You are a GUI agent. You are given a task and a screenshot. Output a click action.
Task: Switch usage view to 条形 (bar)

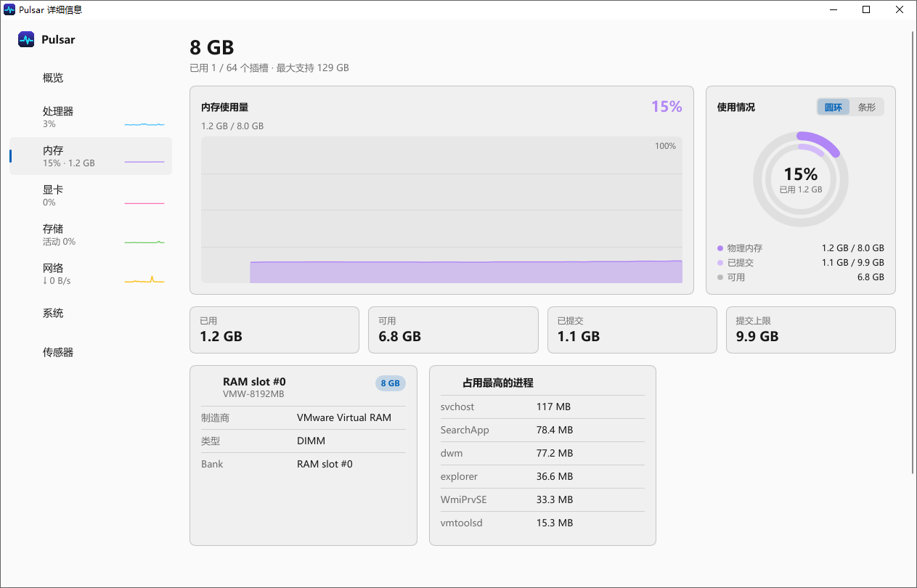[867, 107]
